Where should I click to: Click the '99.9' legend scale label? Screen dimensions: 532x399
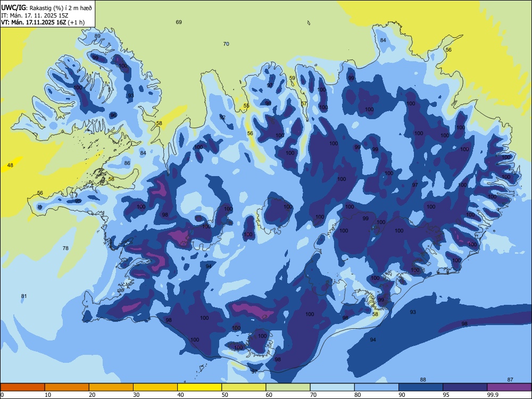click(492, 395)
